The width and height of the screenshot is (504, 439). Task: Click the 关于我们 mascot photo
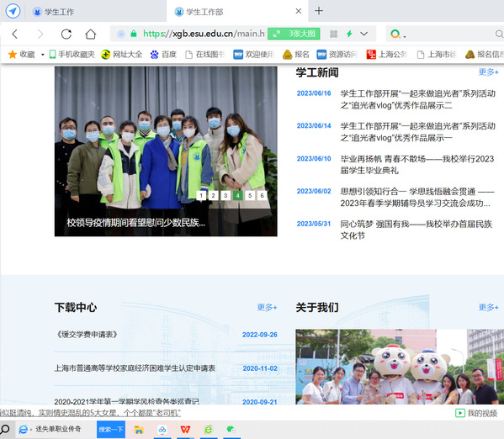click(400, 367)
